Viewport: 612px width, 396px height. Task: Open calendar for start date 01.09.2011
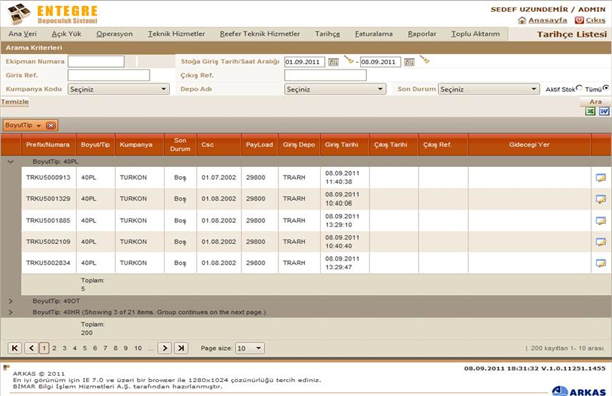(x=333, y=62)
